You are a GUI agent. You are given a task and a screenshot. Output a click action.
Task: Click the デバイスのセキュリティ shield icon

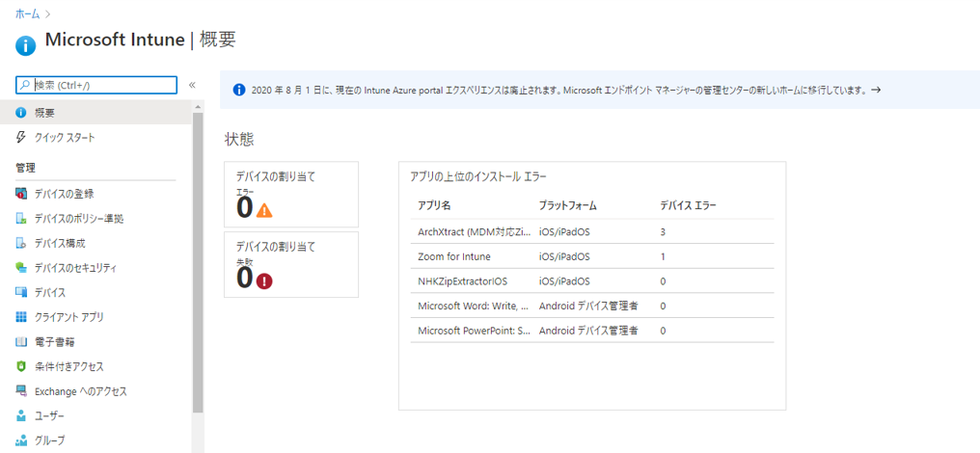point(21,268)
